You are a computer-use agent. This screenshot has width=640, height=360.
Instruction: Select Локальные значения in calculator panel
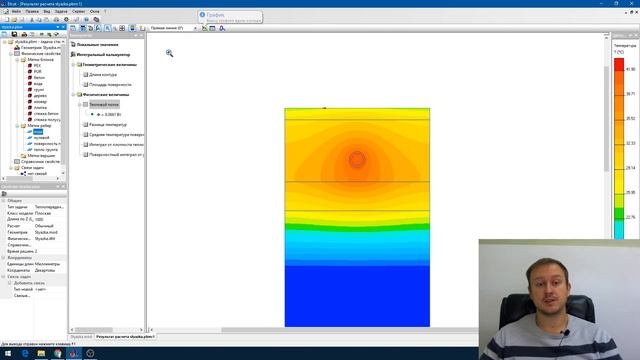[x=98, y=44]
